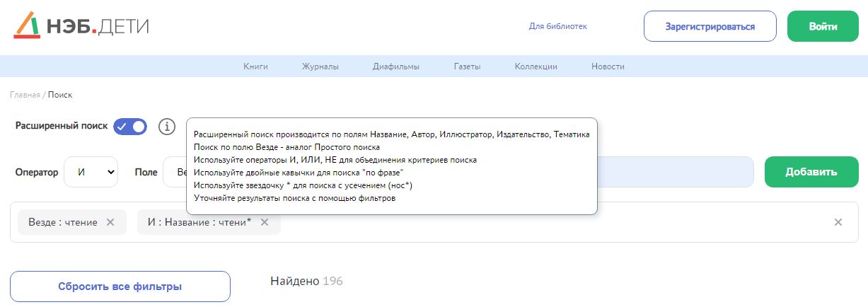Navigate to the Газеты section
This screenshot has height=307, width=868.
point(467,66)
